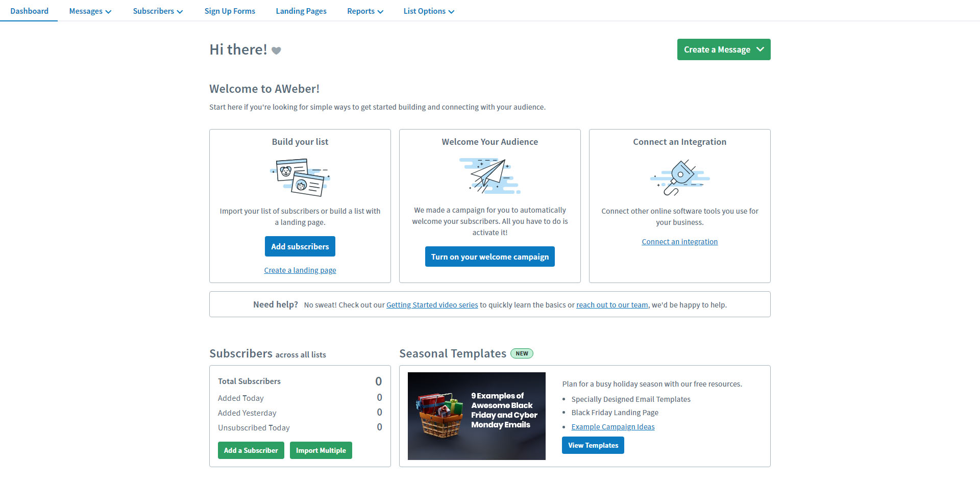The width and height of the screenshot is (980, 486).
Task: Expand the Subscribers menu
Action: tap(158, 11)
